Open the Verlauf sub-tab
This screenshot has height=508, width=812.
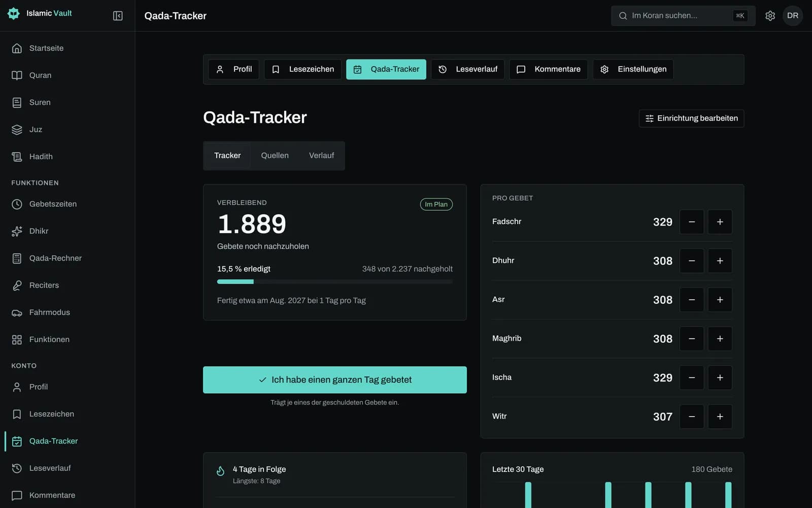pos(321,155)
